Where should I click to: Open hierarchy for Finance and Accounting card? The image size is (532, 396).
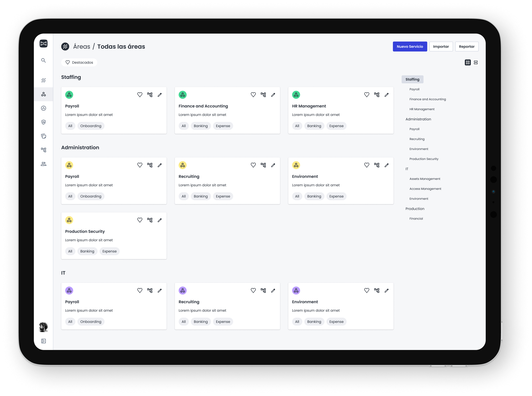click(x=263, y=95)
